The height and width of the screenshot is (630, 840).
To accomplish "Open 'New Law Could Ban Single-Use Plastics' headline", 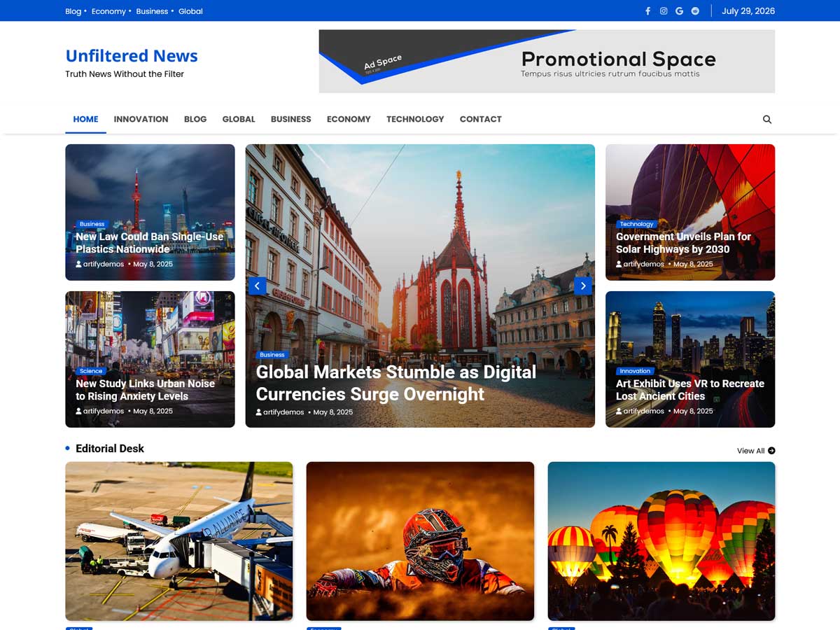I will (x=149, y=243).
